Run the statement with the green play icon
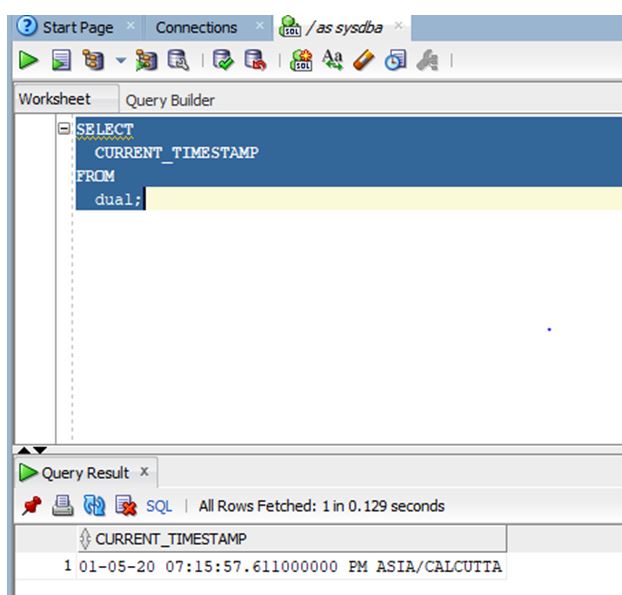 (29, 61)
